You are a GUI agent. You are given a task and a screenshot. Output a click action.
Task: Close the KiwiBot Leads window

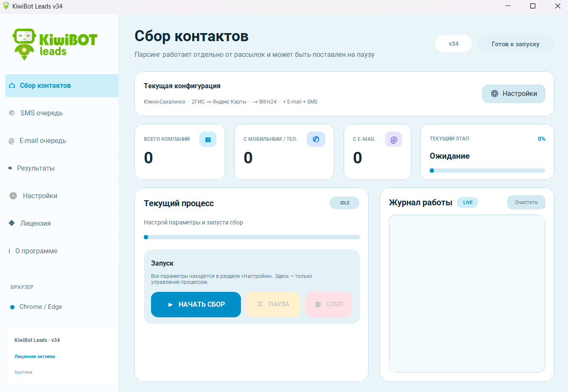[x=558, y=6]
